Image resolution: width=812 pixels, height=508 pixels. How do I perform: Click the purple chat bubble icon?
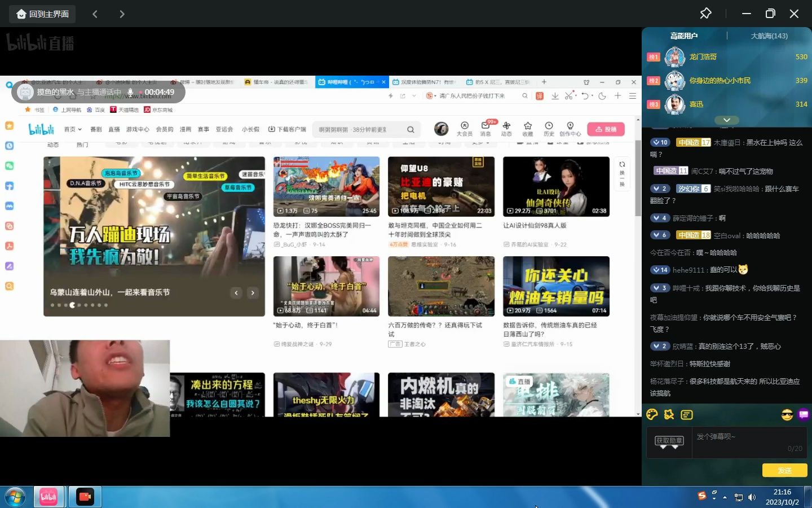804,415
